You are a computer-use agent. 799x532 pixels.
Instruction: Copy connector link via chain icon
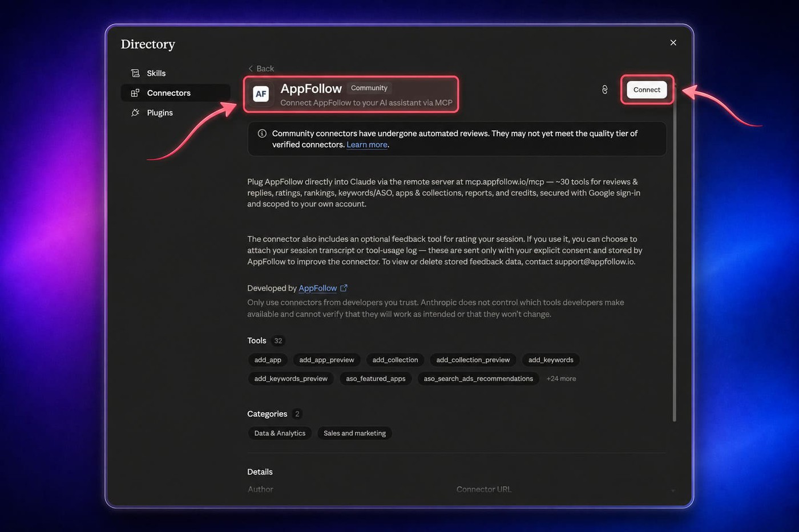(x=604, y=90)
